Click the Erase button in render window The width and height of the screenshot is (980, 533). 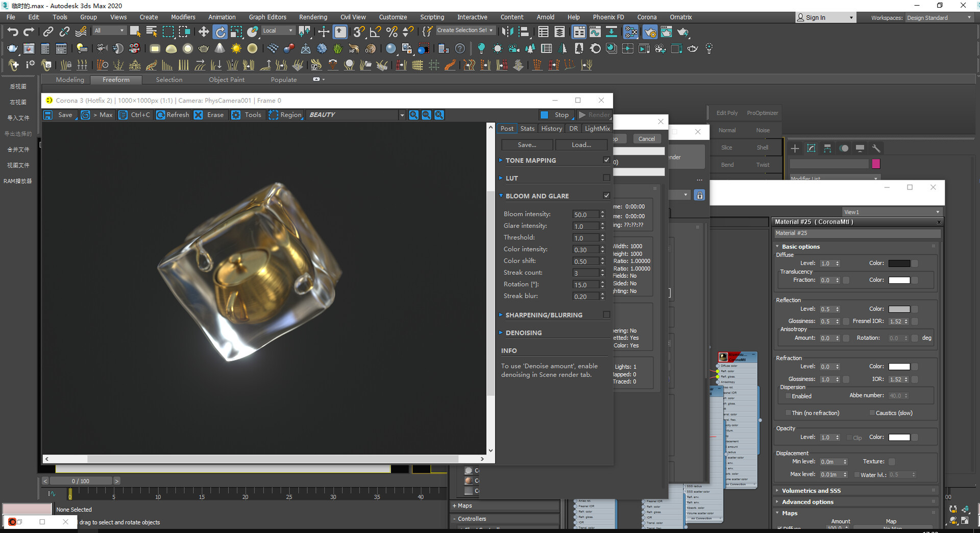tap(209, 115)
